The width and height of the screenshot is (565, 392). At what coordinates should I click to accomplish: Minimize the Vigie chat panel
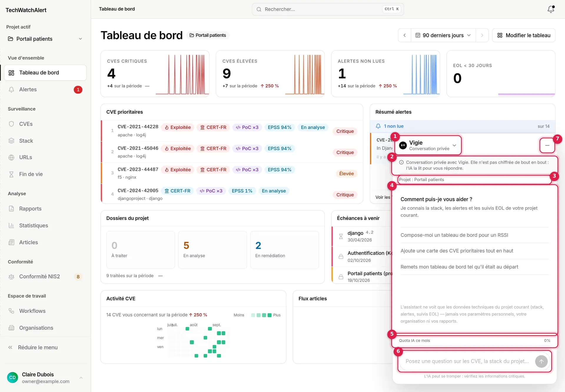pos(547,145)
